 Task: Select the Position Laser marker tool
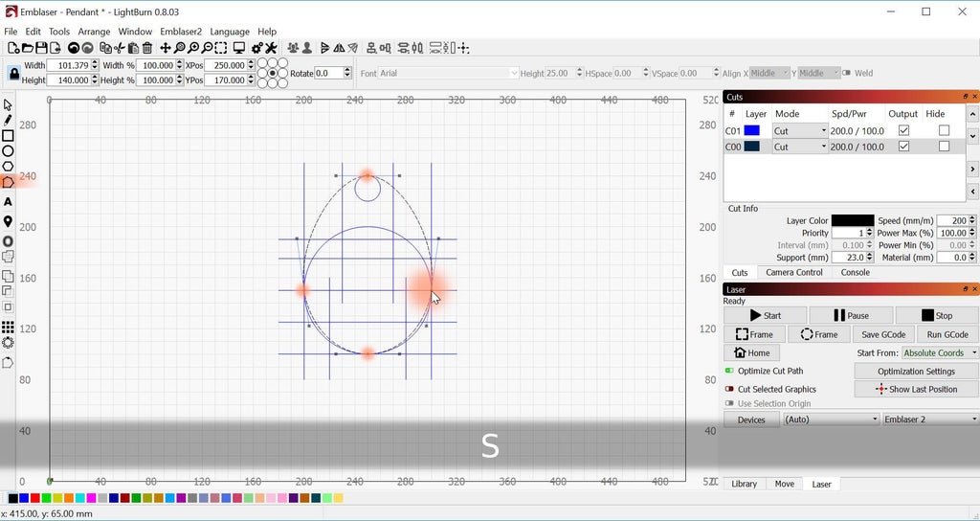[x=8, y=221]
